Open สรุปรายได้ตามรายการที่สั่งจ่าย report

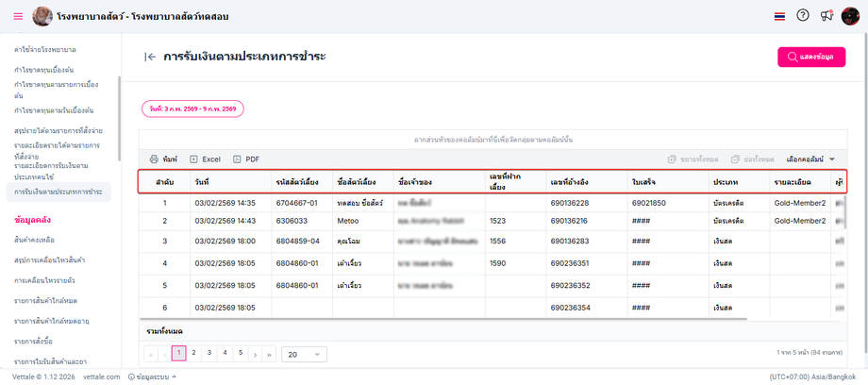[58, 131]
